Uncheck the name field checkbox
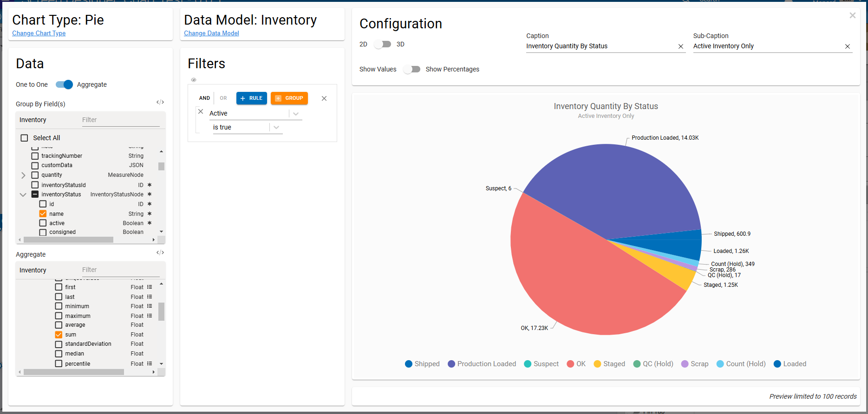The image size is (868, 414). click(x=43, y=213)
